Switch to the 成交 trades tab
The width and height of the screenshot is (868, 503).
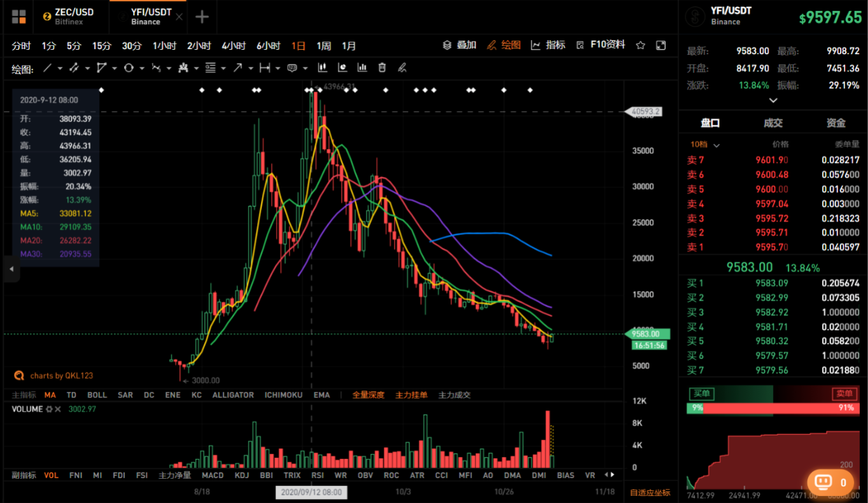tap(773, 123)
